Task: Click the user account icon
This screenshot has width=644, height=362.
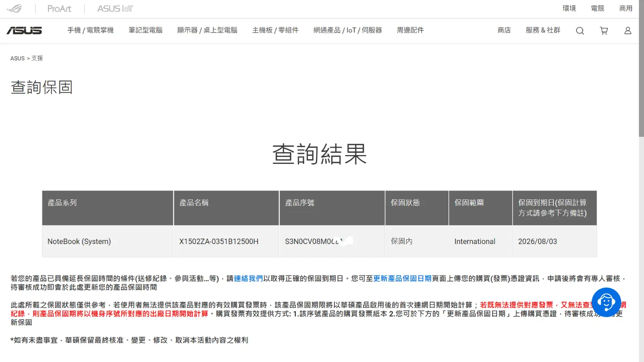Action: pyautogui.click(x=628, y=30)
